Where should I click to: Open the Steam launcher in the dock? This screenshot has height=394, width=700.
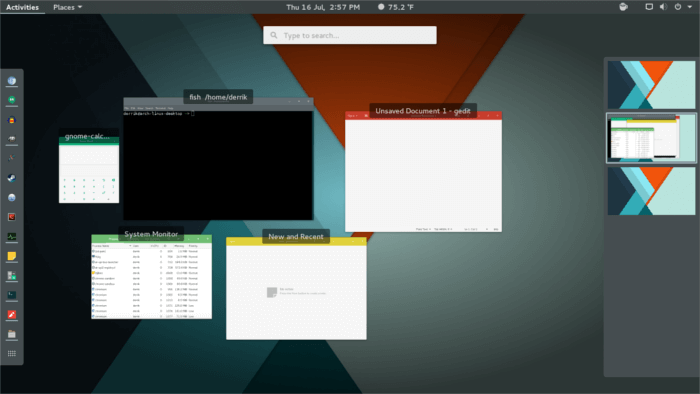click(x=12, y=178)
